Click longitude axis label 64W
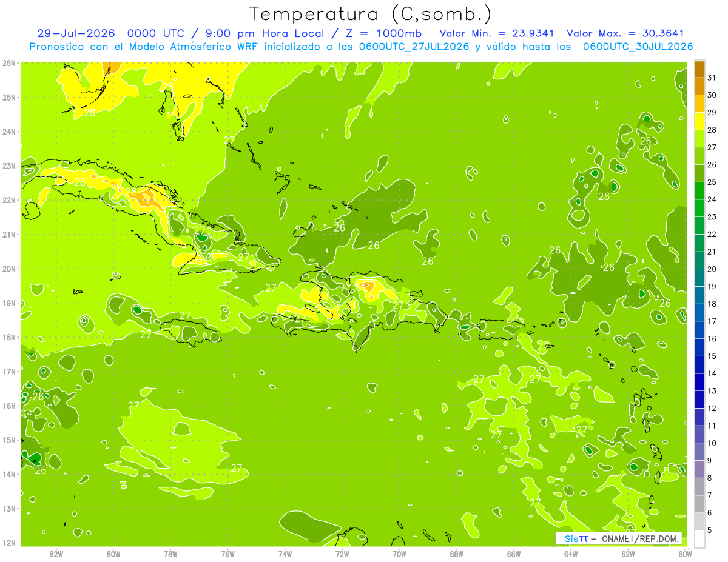Image resolution: width=728 pixels, height=562 pixels. pos(571,554)
